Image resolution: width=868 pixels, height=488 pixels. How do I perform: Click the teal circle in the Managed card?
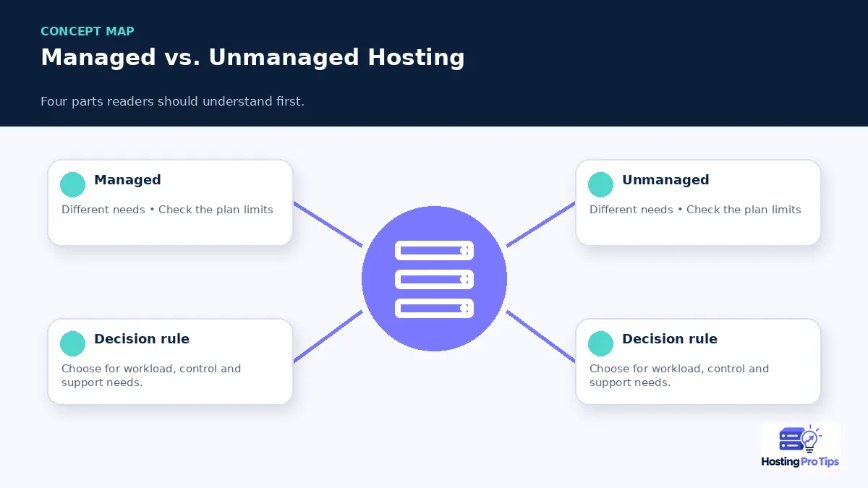tap(72, 184)
